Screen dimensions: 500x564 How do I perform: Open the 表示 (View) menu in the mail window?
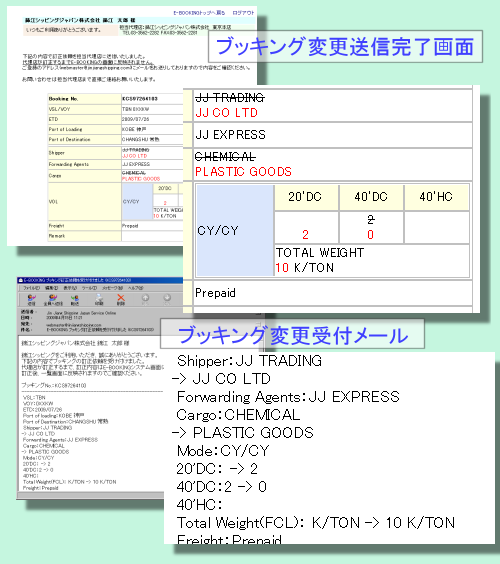click(70, 288)
